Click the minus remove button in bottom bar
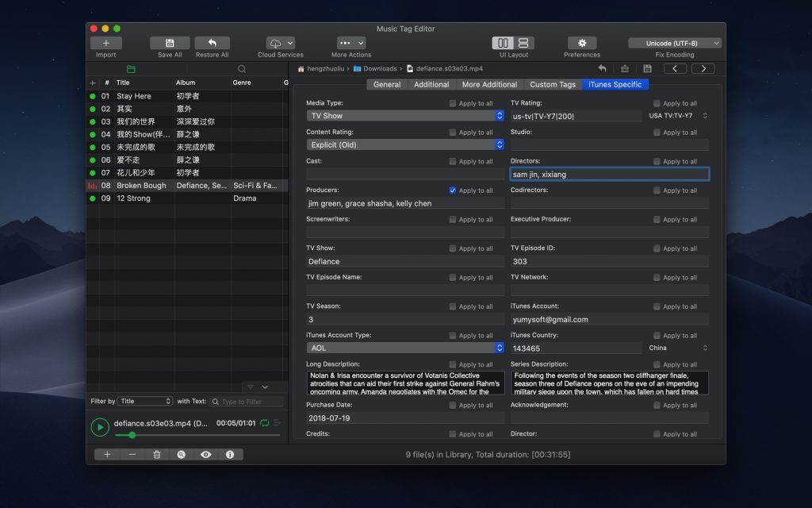The height and width of the screenshot is (508, 812). (132, 455)
